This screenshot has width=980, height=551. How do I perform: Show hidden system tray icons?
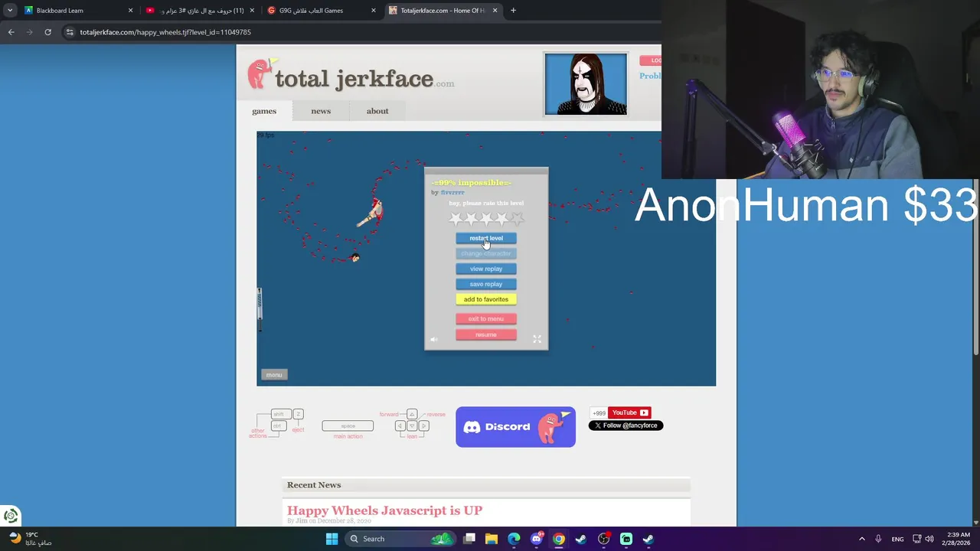click(861, 539)
